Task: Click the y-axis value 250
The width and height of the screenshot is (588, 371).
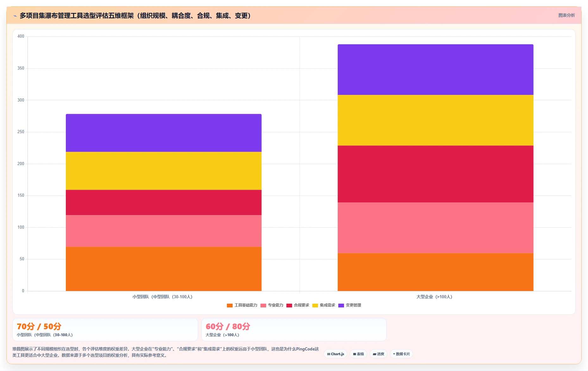Action: coord(21,132)
